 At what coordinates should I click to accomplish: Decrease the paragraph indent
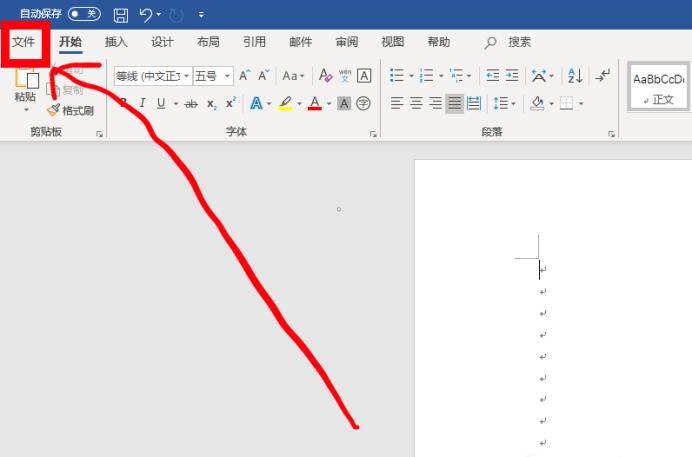click(x=493, y=75)
